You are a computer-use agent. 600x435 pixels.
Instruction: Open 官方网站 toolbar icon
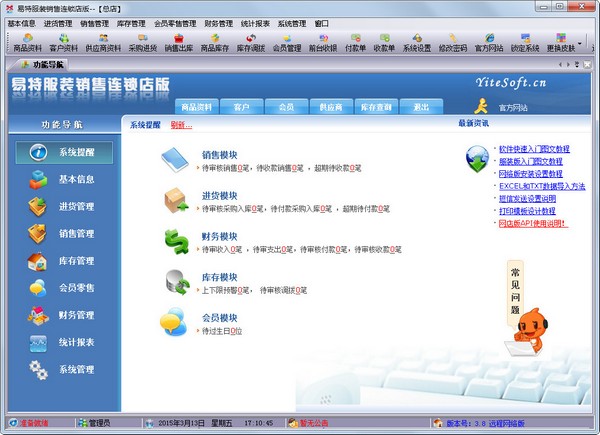coord(489,42)
